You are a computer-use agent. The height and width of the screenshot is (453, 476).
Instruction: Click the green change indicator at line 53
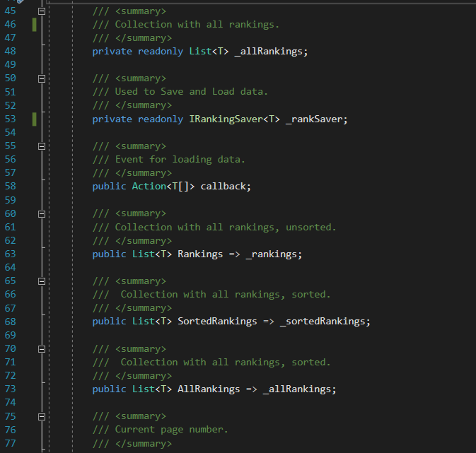point(33,119)
